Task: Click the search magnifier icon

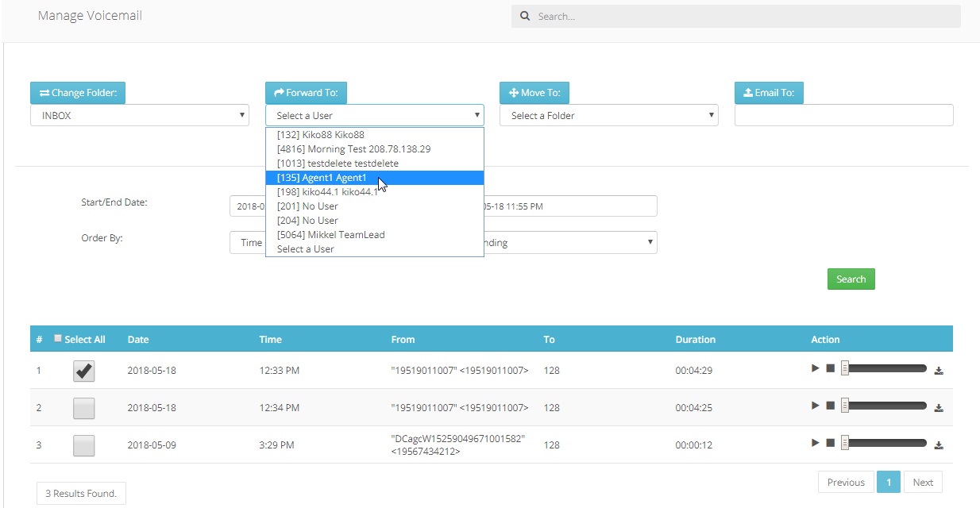Action: (x=525, y=16)
